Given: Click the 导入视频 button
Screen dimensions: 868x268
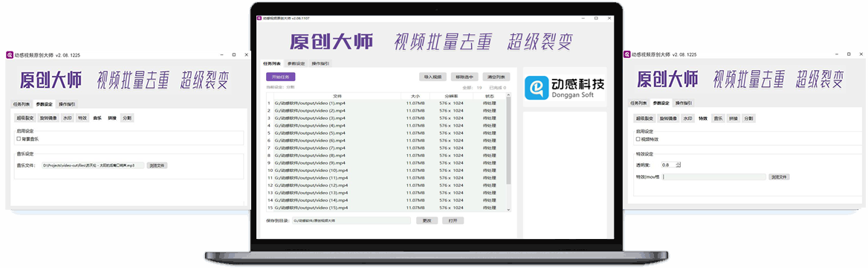Looking at the screenshot, I should click(433, 77).
